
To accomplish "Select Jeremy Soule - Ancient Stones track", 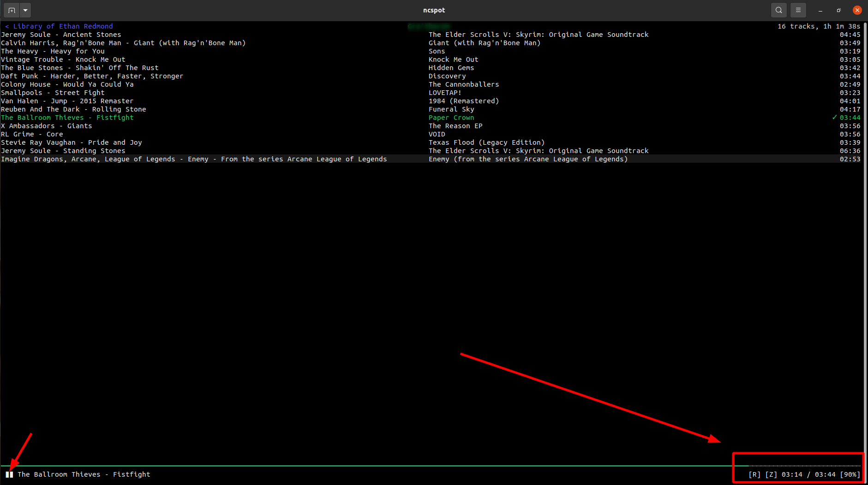I will pyautogui.click(x=431, y=35).
